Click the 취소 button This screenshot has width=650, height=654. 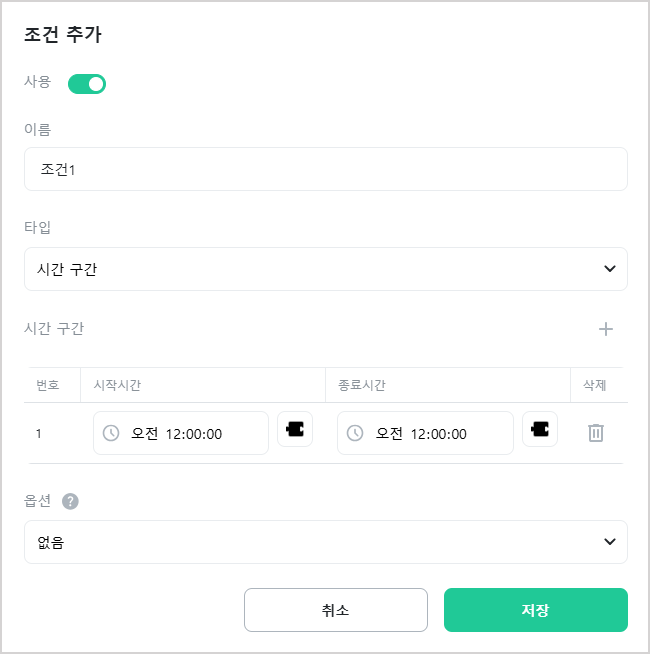tap(336, 610)
